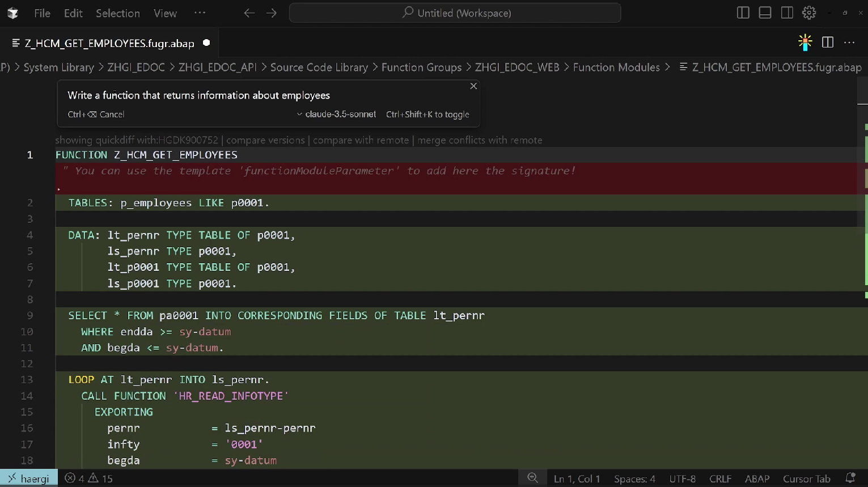
Task: Click the TABLES: p_employees line
Action: pos(168,203)
